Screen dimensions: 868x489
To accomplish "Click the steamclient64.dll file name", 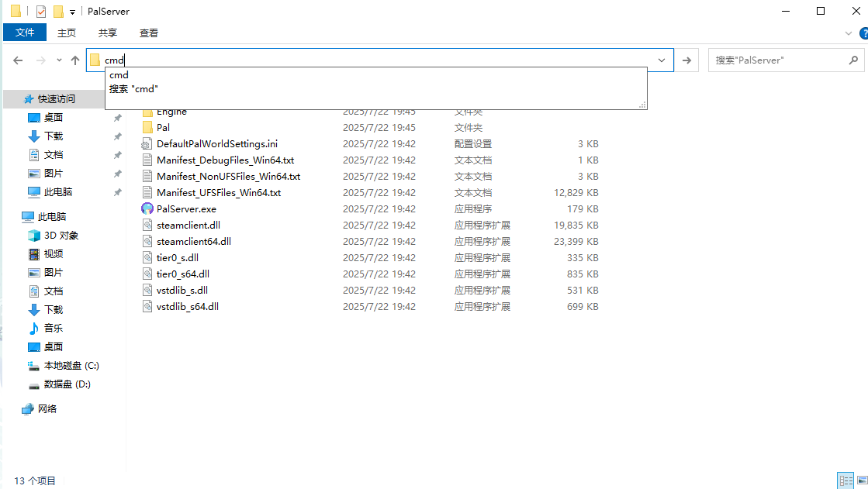I will (194, 242).
